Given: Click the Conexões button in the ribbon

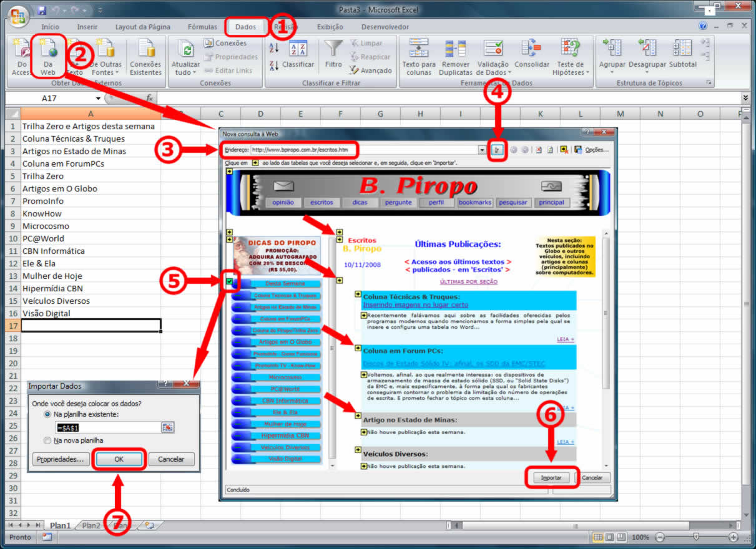Looking at the screenshot, I should coord(225,43).
